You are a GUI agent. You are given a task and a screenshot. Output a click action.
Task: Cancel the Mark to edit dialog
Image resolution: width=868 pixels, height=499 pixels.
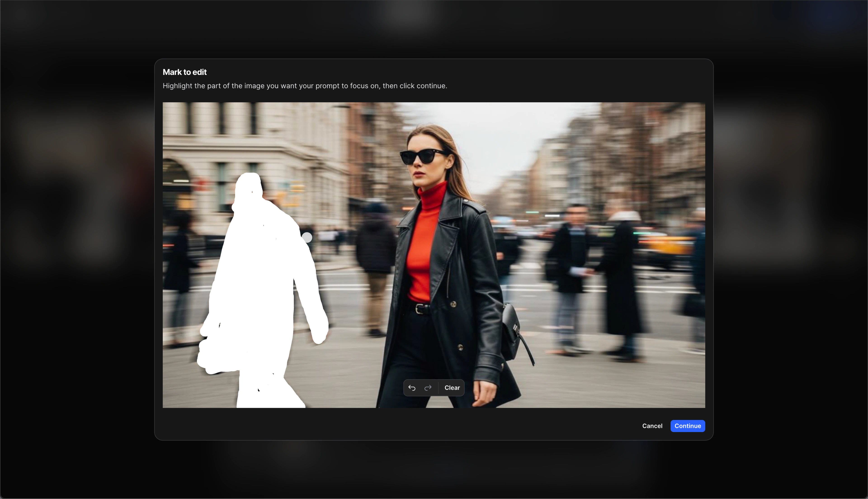point(652,426)
